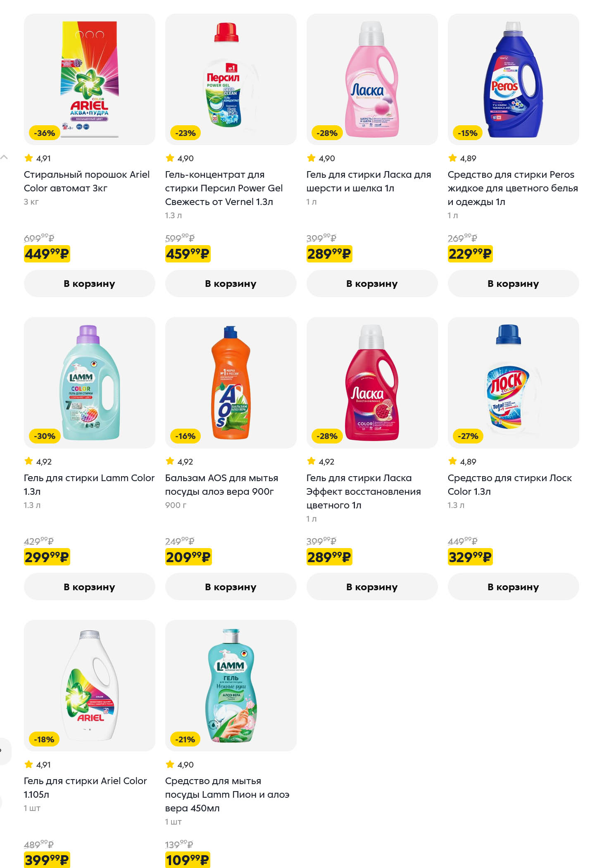Open the red Ласка Color bottle image
Viewport: 590px width, 868px height.
pyautogui.click(x=372, y=382)
